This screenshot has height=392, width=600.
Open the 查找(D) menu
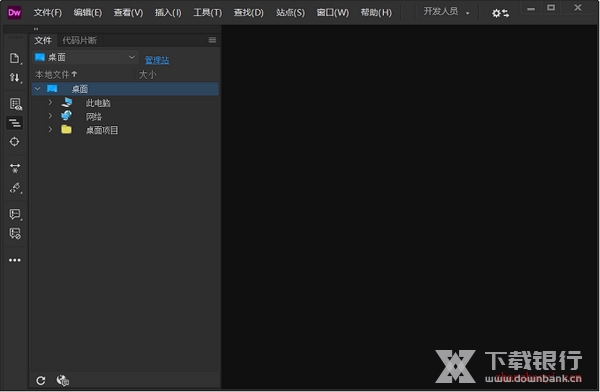pyautogui.click(x=249, y=13)
